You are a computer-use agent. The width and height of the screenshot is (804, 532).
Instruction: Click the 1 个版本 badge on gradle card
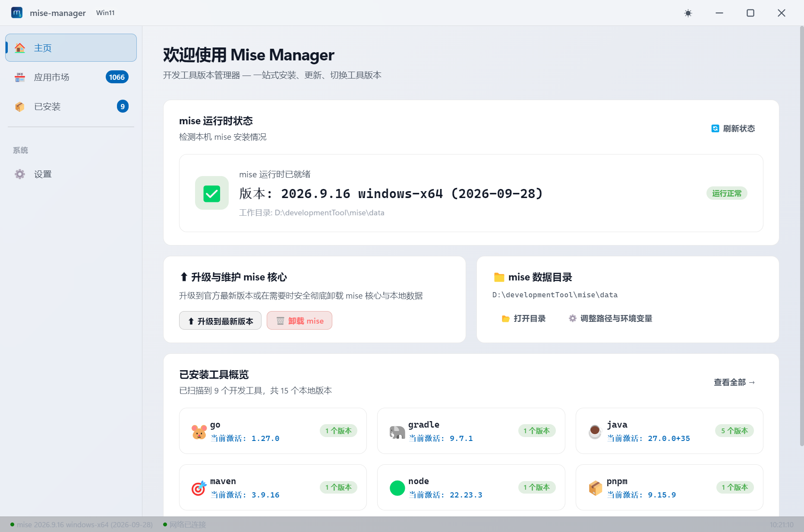click(536, 431)
